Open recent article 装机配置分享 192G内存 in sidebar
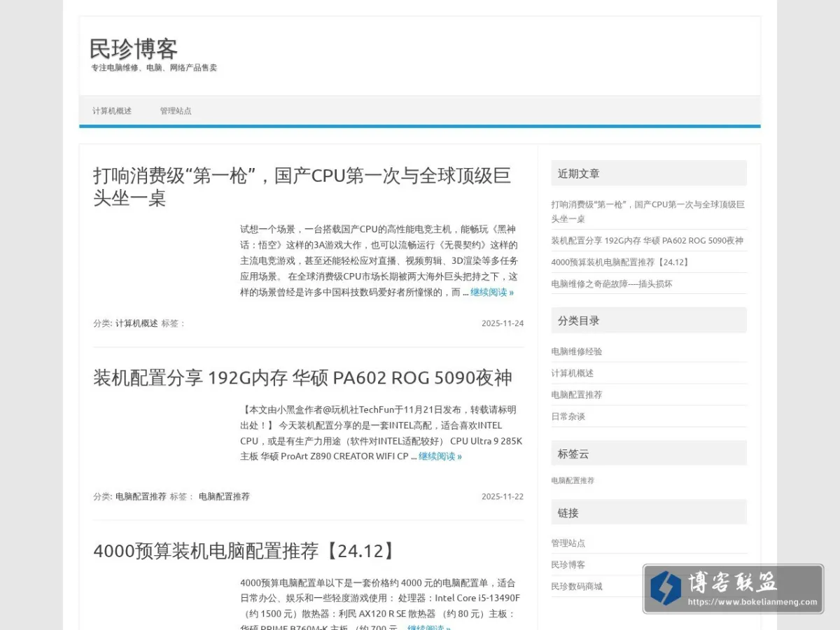Image resolution: width=840 pixels, height=630 pixels. coord(647,241)
